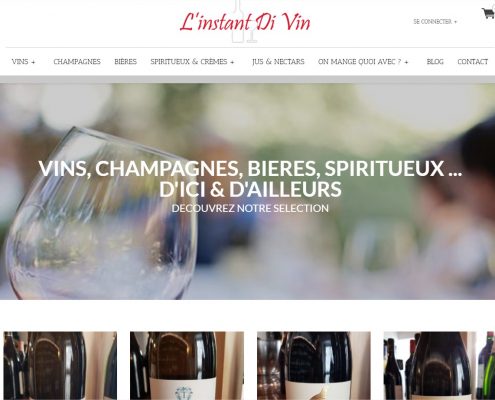Click the hero banner headline text
Image resolution: width=495 pixels, height=400 pixels.
pos(250,178)
